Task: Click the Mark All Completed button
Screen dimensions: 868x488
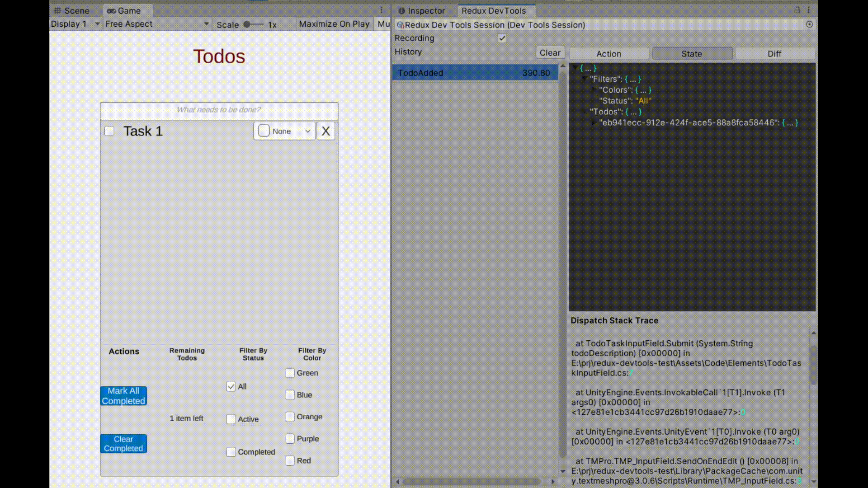Action: tap(123, 396)
